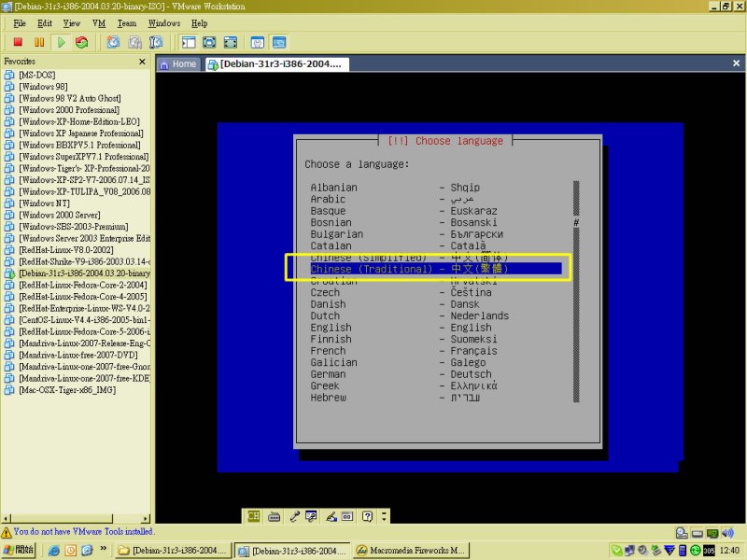Select [Windows 2000 Professional] favorite
The height and width of the screenshot is (560, 747).
(x=69, y=110)
